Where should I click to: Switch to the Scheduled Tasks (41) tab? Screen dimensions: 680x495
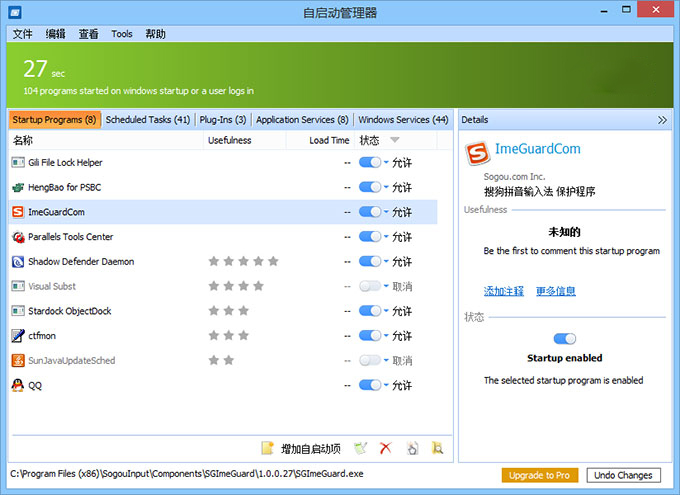[148, 120]
